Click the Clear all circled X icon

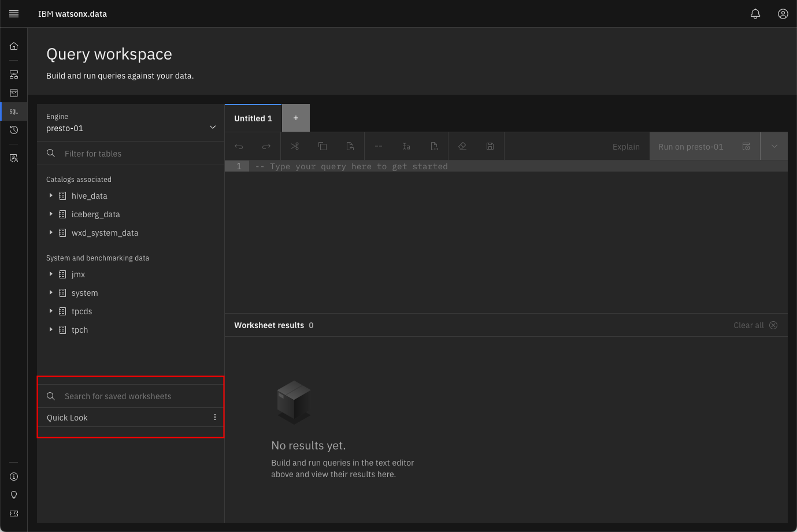pyautogui.click(x=773, y=325)
